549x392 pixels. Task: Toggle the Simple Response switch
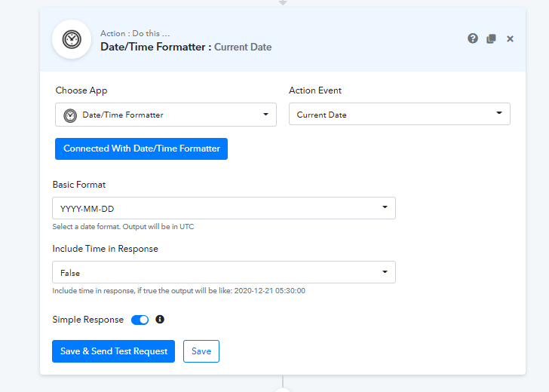pos(140,320)
